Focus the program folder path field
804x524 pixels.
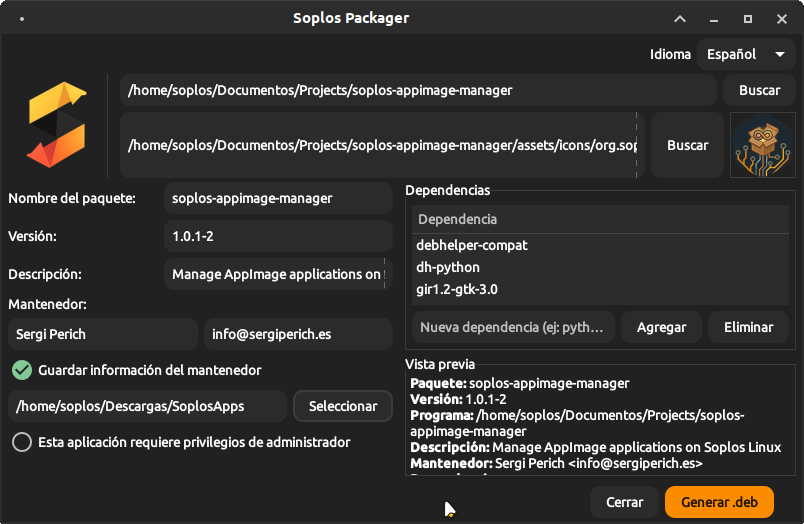[418, 90]
